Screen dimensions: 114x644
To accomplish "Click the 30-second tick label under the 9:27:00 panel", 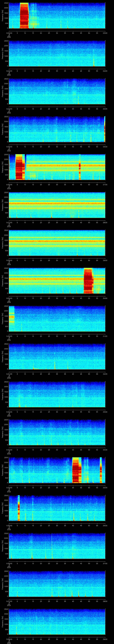I will [57, 223].
